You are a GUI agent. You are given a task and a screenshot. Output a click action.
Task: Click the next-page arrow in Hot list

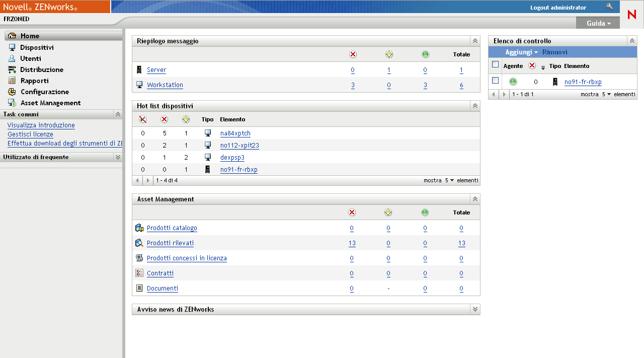click(x=147, y=180)
